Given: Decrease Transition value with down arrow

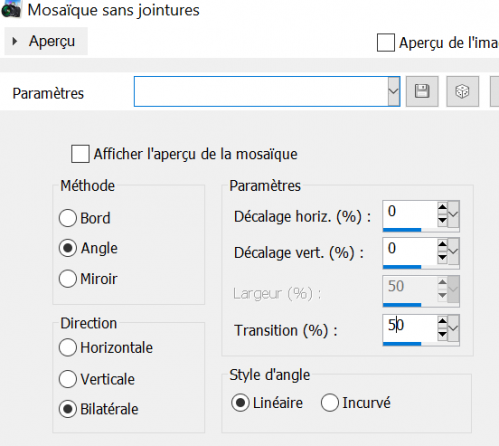Looking at the screenshot, I should pos(442,334).
